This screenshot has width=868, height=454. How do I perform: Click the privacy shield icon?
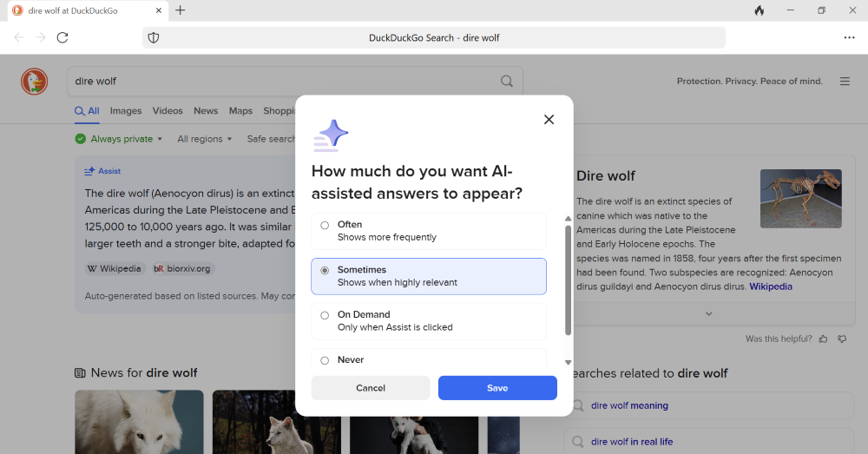click(154, 37)
